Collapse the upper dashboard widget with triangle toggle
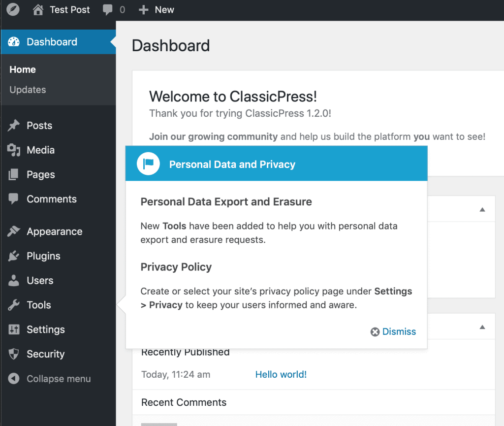The height and width of the screenshot is (426, 504). pyautogui.click(x=482, y=210)
